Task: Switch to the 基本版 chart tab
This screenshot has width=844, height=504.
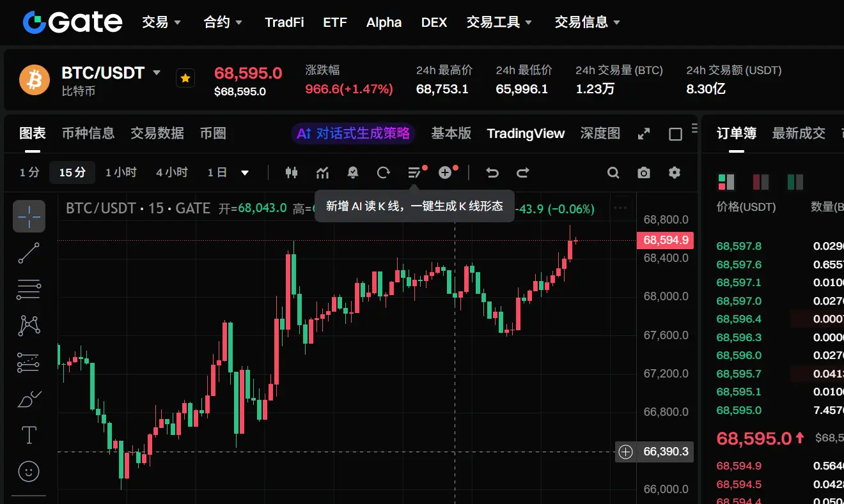Action: pyautogui.click(x=451, y=134)
